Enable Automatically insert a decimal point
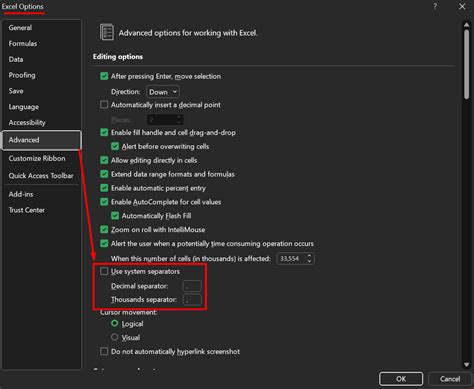This screenshot has width=474, height=389. pos(104,105)
